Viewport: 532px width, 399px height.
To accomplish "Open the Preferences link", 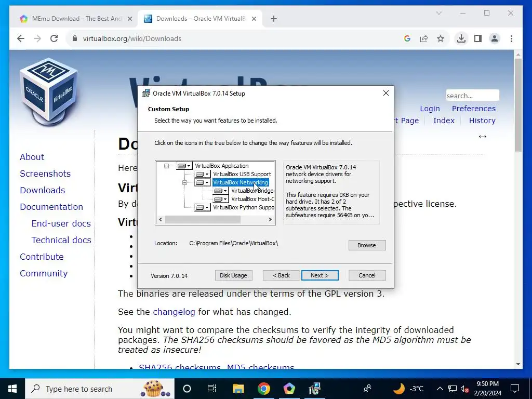I will (474, 109).
